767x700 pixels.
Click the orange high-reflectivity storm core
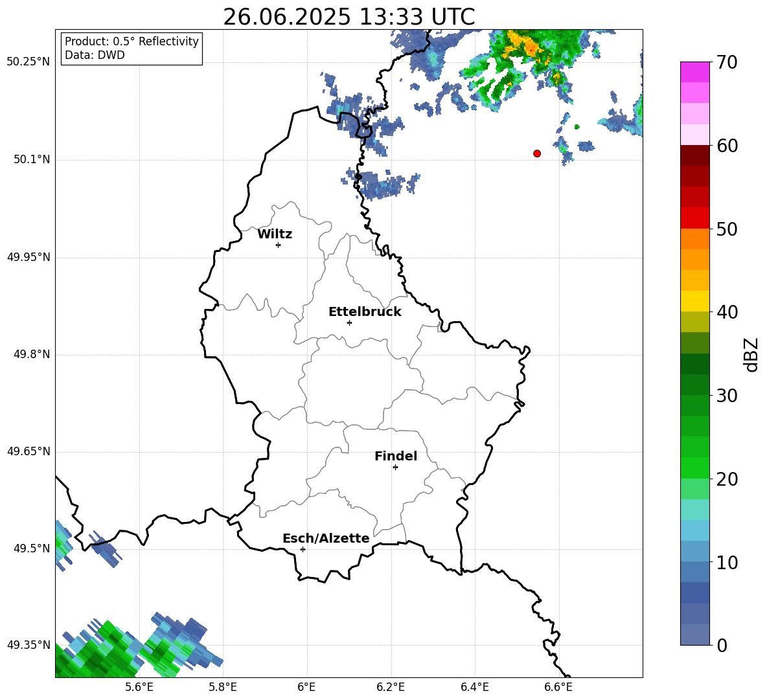coord(528,45)
